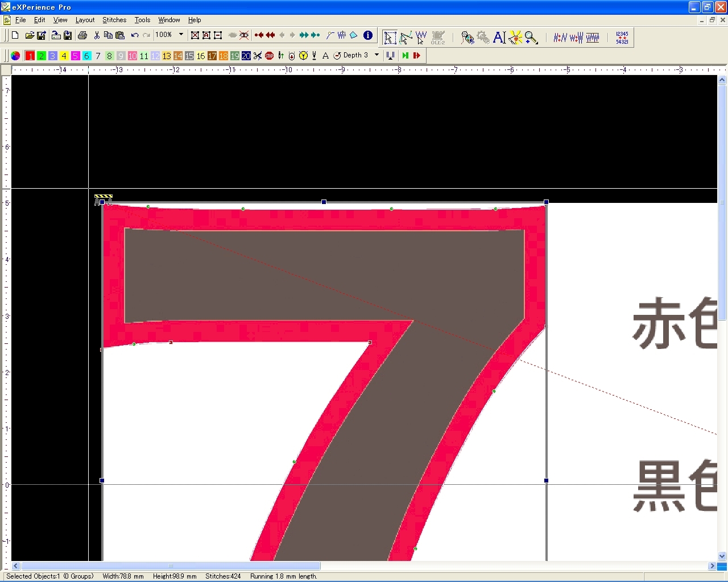Click the 12345 sequence reorder icon
728x582 pixels.
pyautogui.click(x=622, y=38)
